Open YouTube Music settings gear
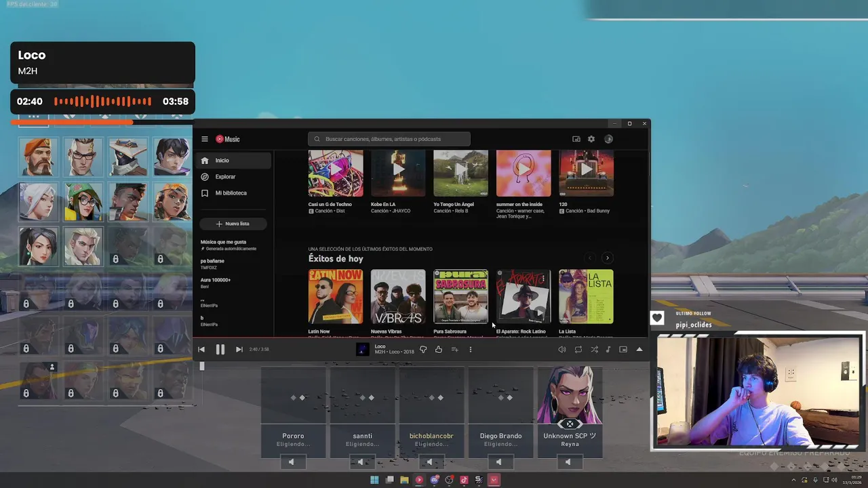The height and width of the screenshot is (488, 868). [x=591, y=139]
